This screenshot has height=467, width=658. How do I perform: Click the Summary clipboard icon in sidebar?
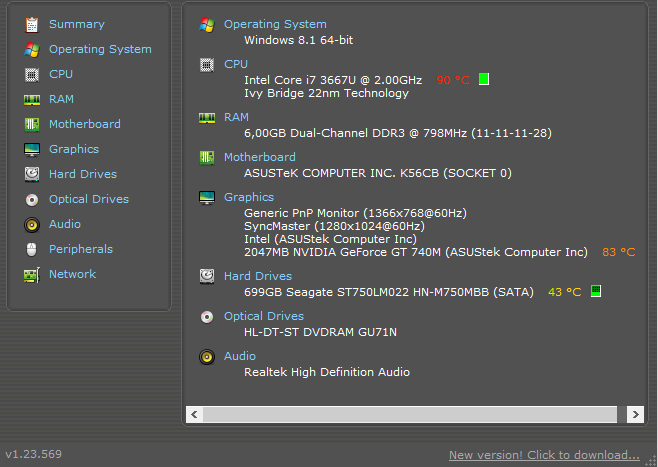coord(32,25)
